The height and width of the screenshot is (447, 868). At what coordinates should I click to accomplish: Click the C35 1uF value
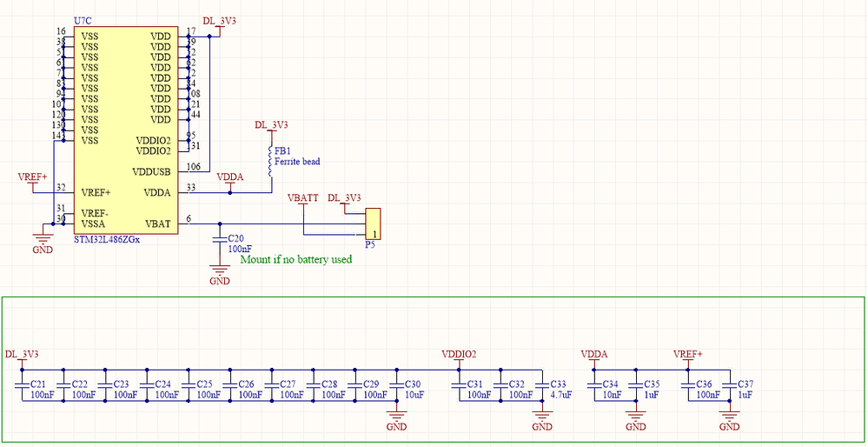click(652, 395)
